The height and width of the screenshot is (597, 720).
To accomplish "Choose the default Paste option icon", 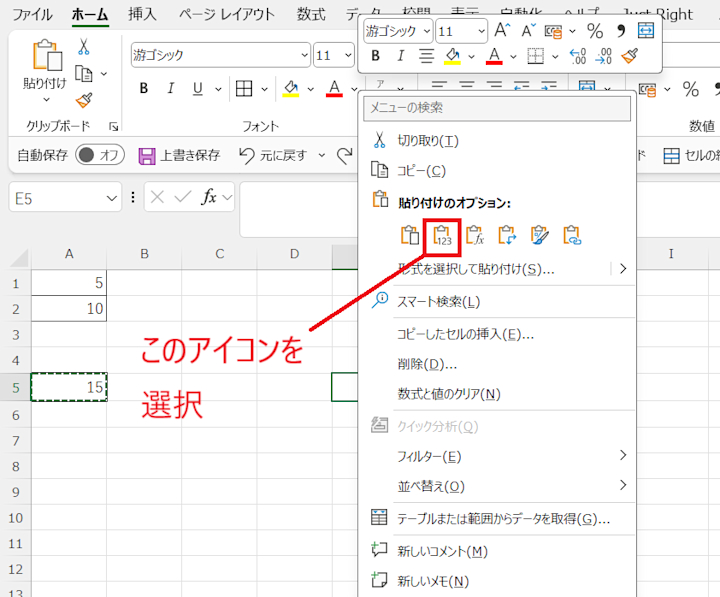I will coord(410,235).
